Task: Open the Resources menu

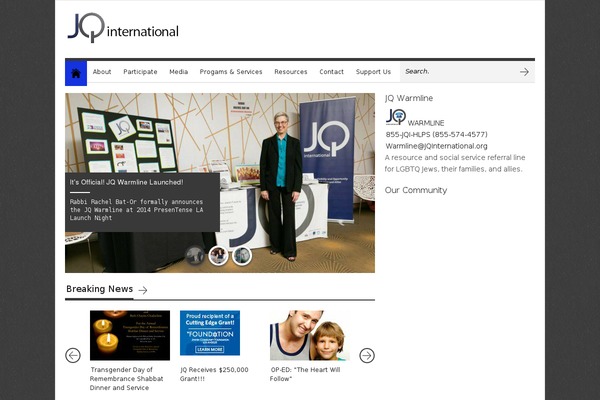Action: click(290, 72)
